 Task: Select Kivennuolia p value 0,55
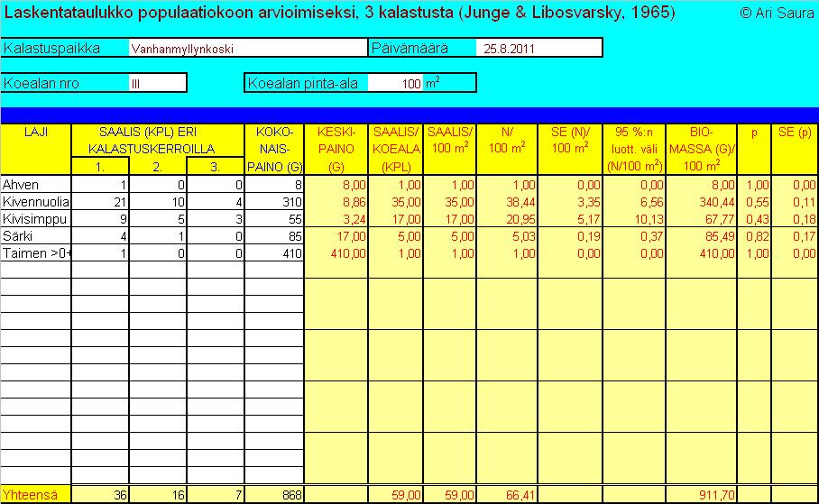754,202
